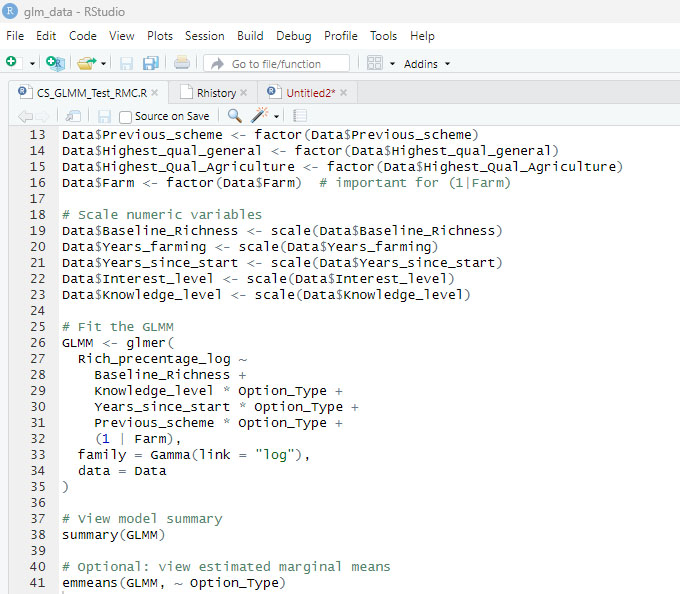Screen dimensions: 680x594
Task: Click Show in New Window icon
Action: click(73, 116)
